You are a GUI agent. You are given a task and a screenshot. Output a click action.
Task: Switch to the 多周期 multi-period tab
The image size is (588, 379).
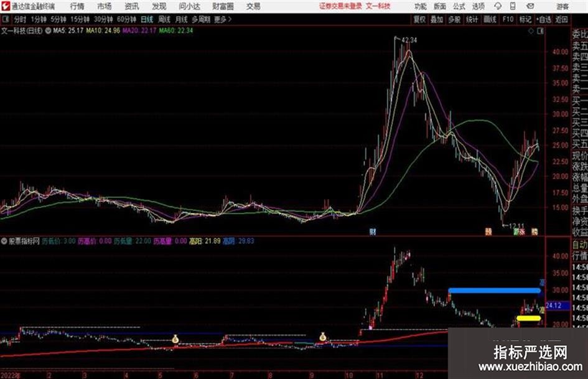(x=201, y=19)
